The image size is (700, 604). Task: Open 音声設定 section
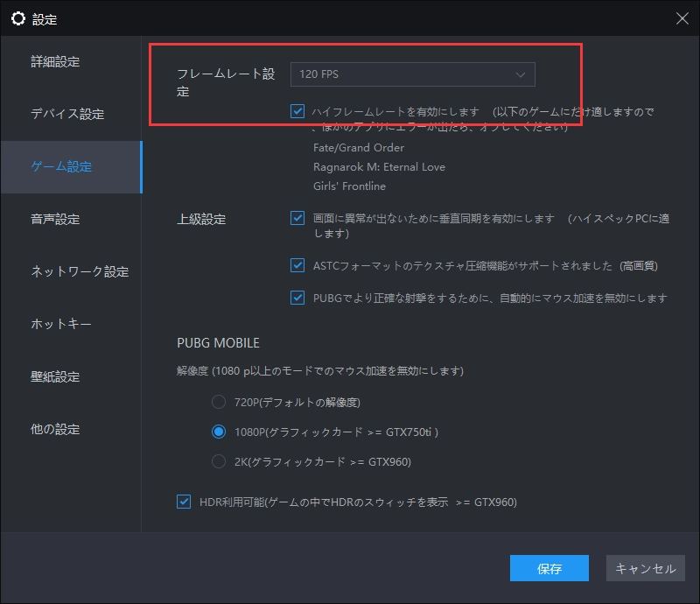[x=55, y=219]
